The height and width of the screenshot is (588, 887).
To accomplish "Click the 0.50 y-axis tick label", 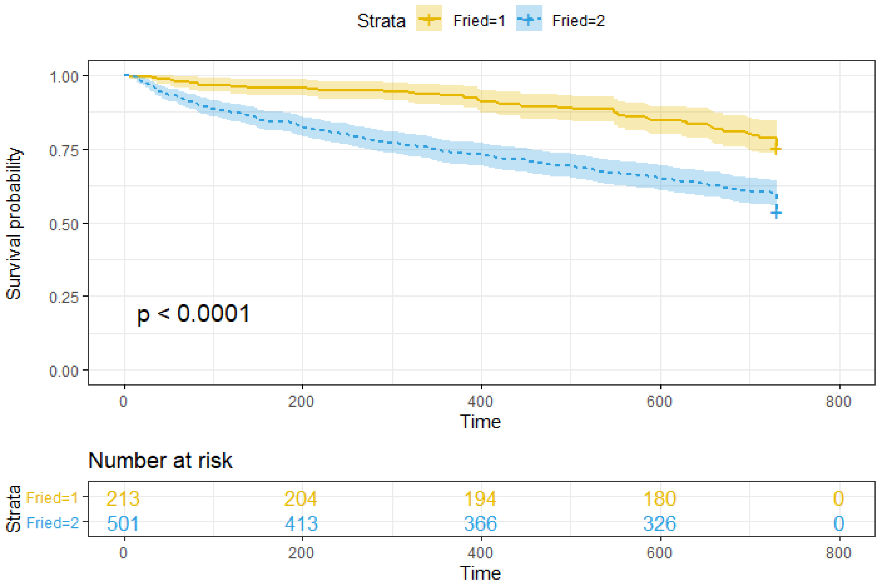I will (x=64, y=225).
